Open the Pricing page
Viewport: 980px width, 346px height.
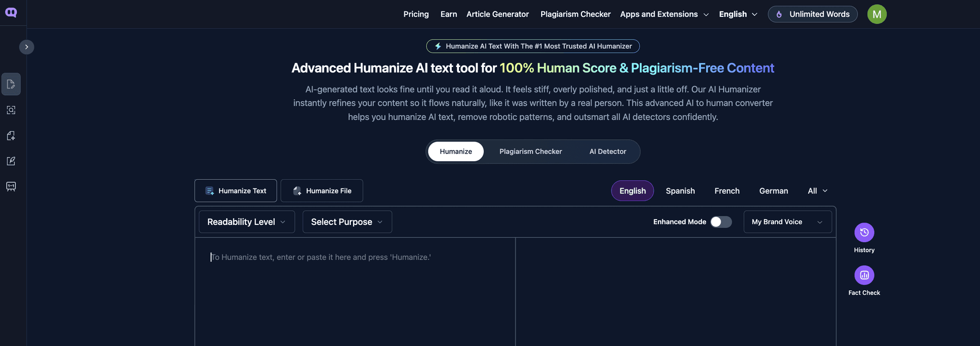pos(416,14)
